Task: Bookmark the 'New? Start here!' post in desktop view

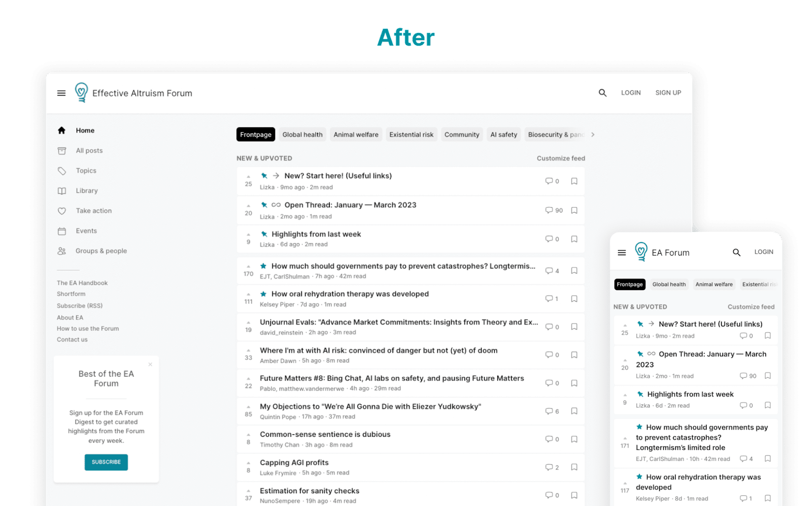Action: click(x=574, y=181)
